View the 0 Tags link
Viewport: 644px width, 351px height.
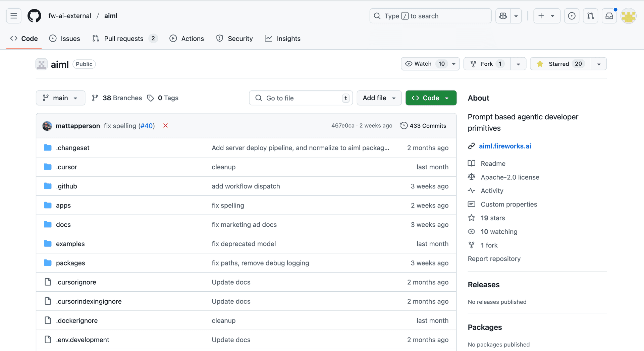click(163, 98)
